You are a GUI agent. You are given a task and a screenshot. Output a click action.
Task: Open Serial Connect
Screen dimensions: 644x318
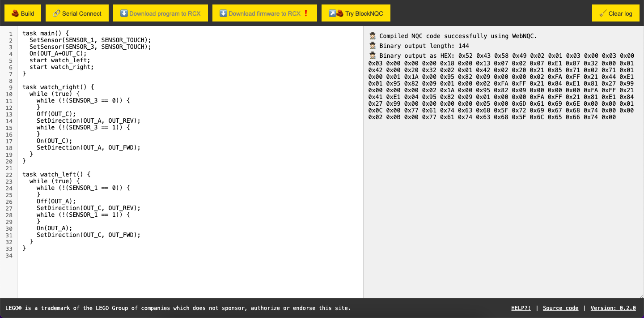77,13
